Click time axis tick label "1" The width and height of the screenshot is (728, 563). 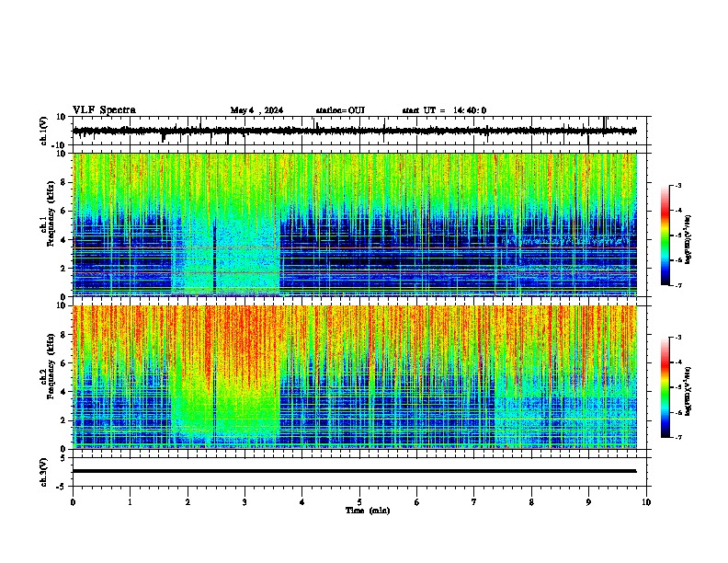click(x=130, y=502)
